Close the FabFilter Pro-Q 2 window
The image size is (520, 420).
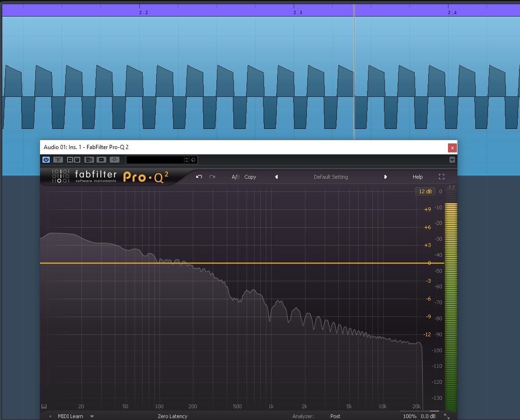coord(452,148)
